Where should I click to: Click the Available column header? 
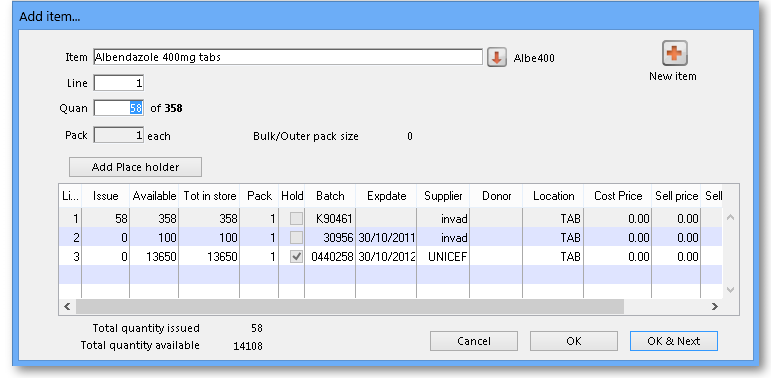[154, 196]
